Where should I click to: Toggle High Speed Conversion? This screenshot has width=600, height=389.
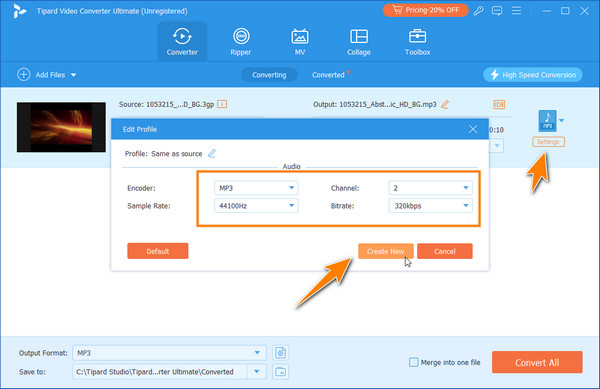[533, 75]
